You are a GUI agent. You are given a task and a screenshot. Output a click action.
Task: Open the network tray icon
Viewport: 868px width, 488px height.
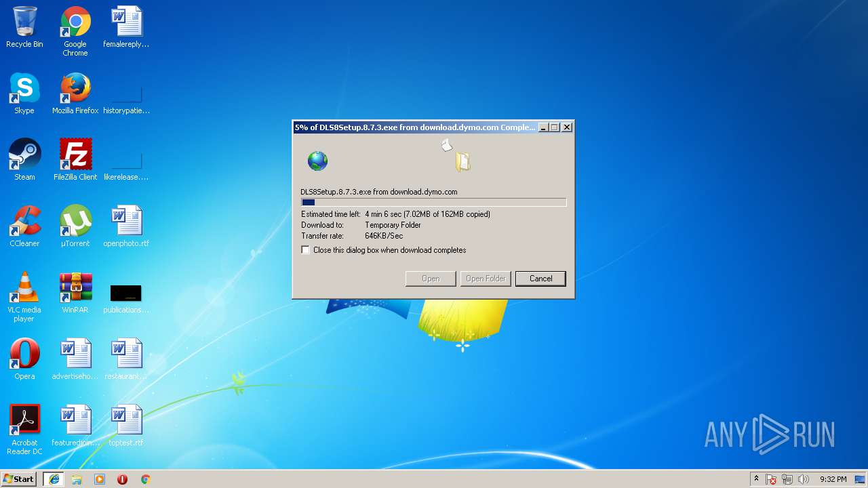[x=787, y=479]
